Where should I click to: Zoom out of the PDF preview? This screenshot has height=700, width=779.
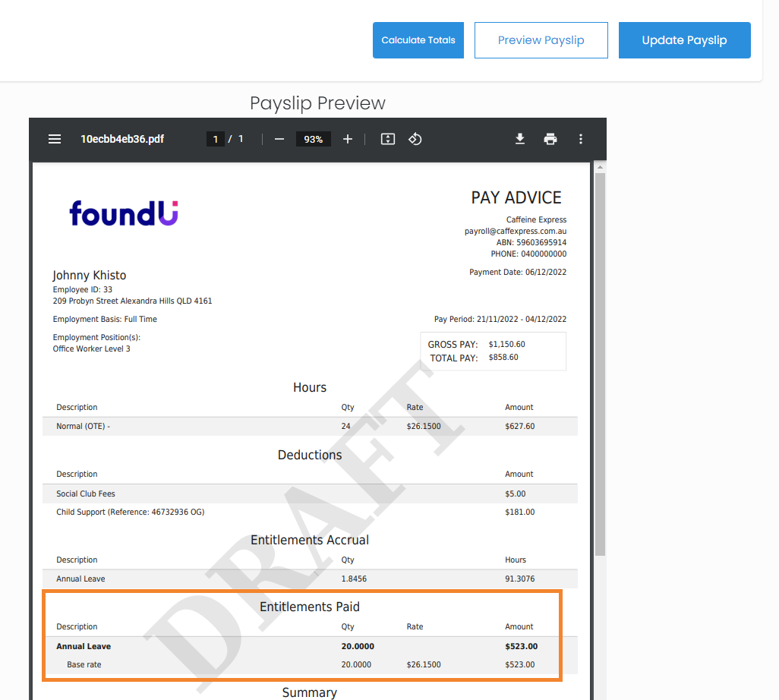(x=279, y=139)
